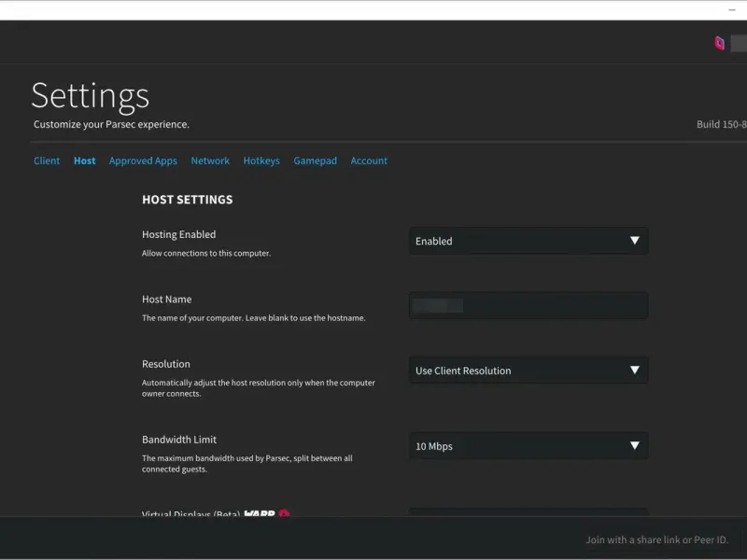Viewport: 747px width, 560px height.
Task: Expand the Hosting Enabled dropdown
Action: click(x=529, y=241)
